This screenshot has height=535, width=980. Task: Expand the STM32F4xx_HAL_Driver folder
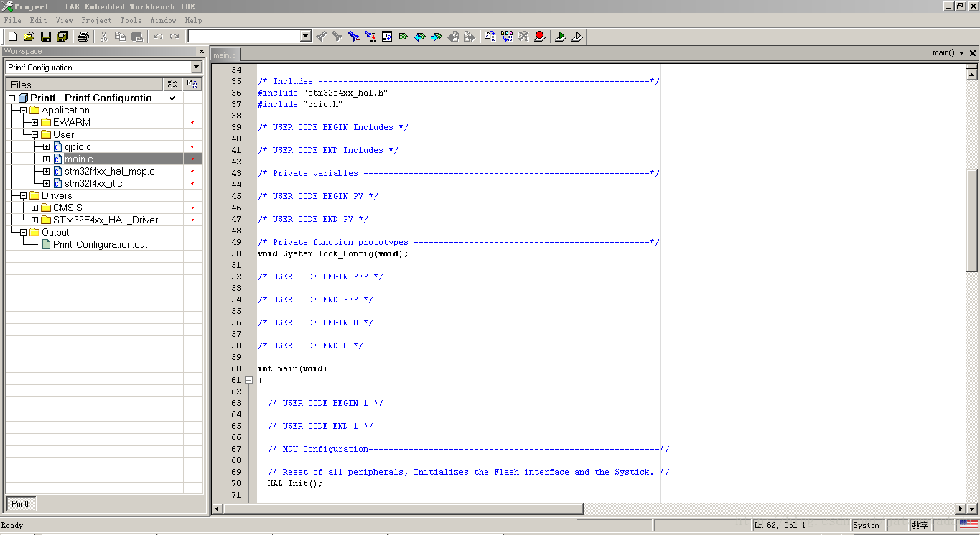(34, 220)
